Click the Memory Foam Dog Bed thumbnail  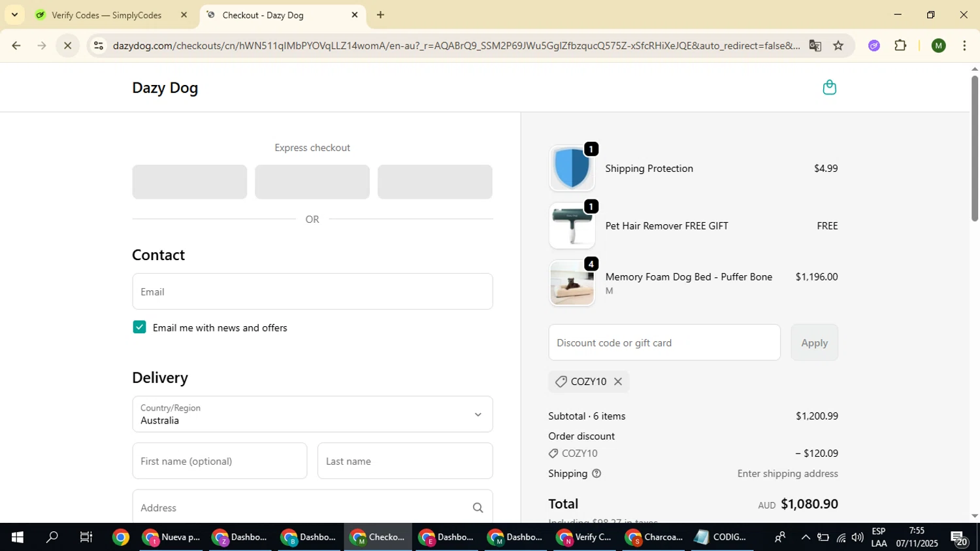572,283
